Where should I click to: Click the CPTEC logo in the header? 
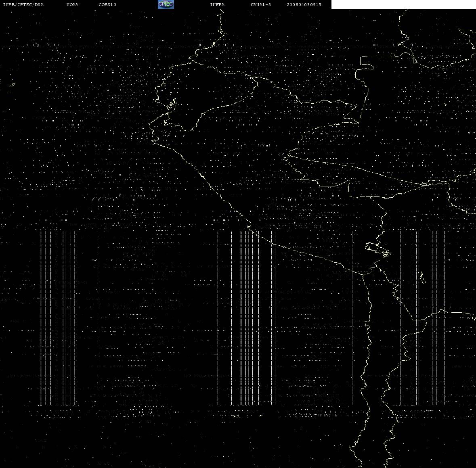click(x=166, y=4)
